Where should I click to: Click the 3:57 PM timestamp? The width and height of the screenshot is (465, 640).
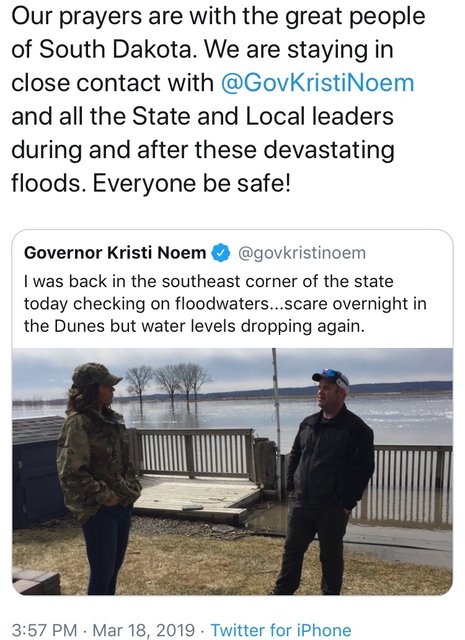44,630
